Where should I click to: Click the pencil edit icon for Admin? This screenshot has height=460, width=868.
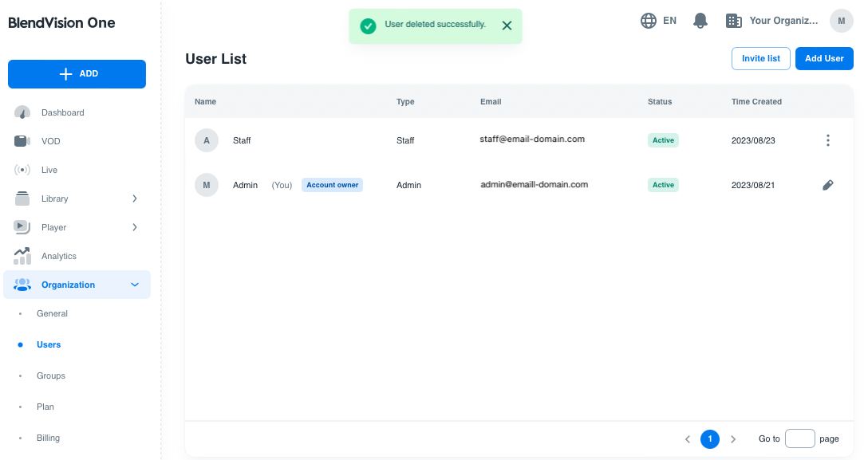click(827, 185)
